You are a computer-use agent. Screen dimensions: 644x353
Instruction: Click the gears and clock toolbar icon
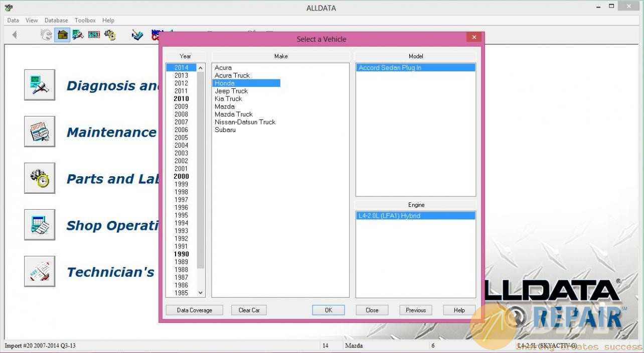110,35
